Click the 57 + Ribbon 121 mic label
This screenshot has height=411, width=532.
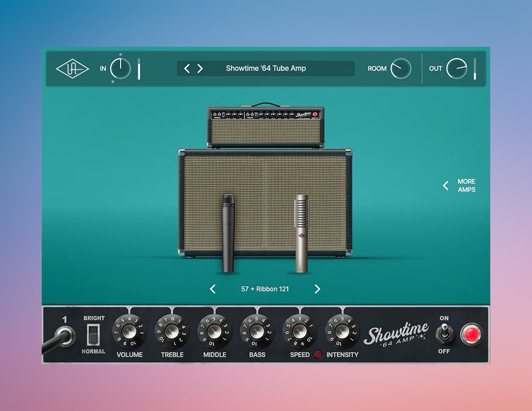click(265, 289)
